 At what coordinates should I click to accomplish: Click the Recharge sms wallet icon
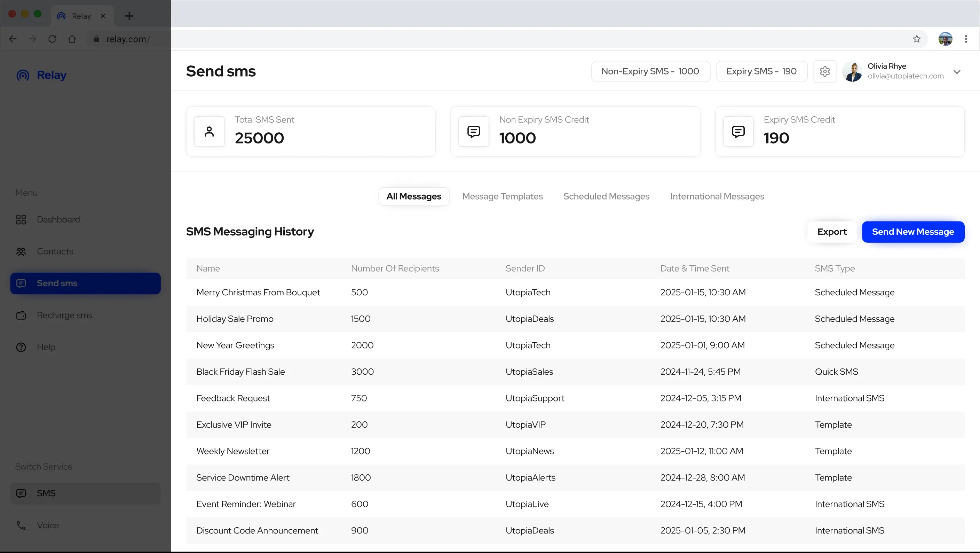coord(21,316)
